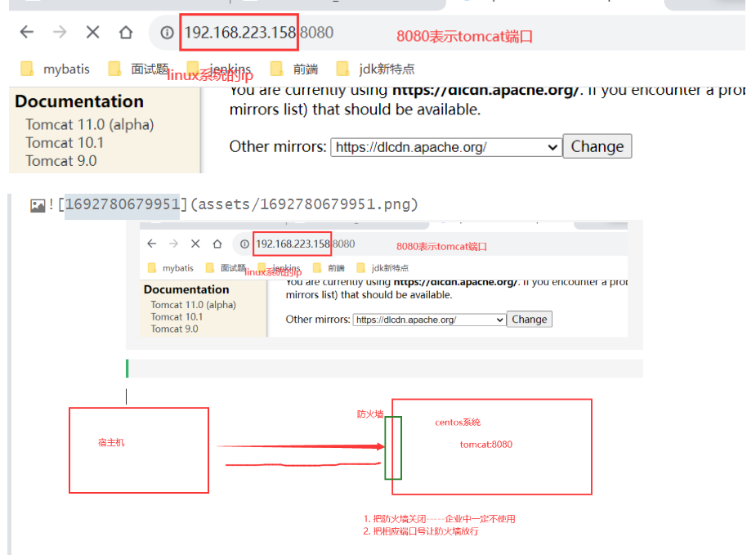This screenshot has width=756, height=555.
Task: View site information icon in address bar
Action: point(167,33)
